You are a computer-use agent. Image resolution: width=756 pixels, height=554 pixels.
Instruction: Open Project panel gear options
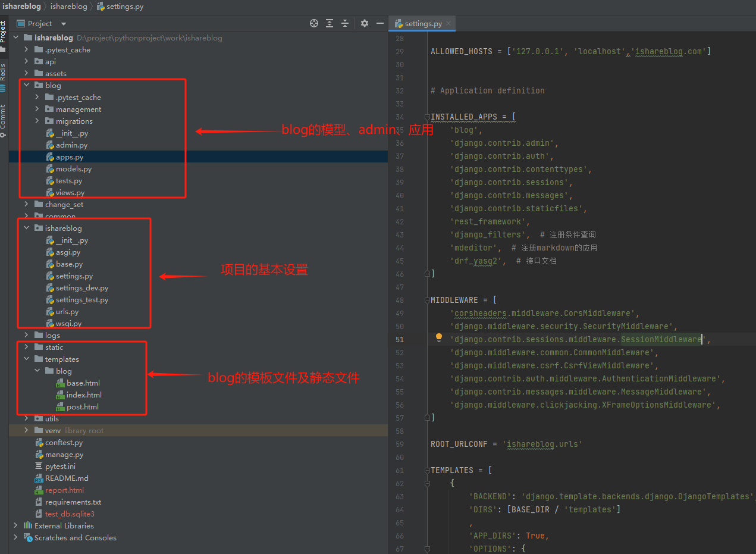tap(365, 23)
